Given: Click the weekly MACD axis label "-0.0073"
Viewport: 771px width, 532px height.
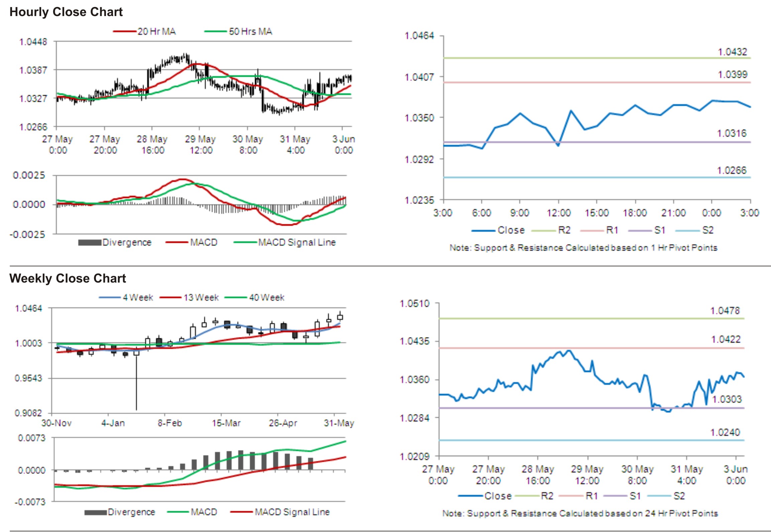Looking at the screenshot, I should coord(30,502).
